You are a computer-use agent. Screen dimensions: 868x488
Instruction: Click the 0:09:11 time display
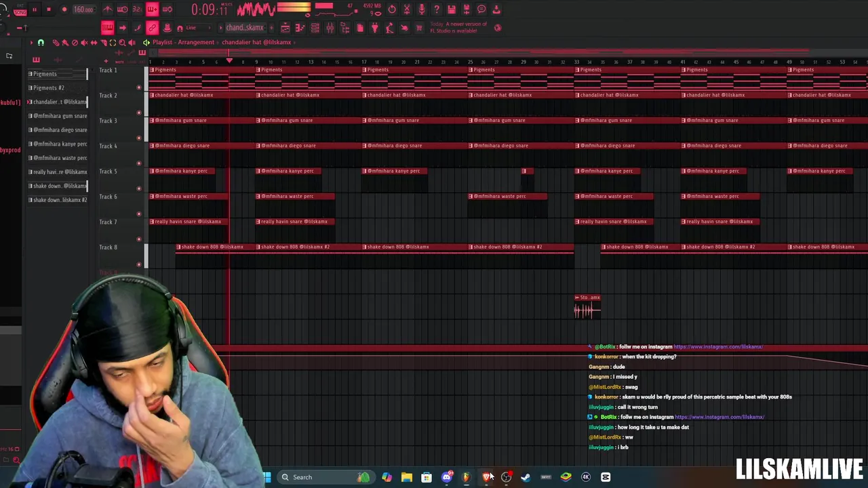pos(212,9)
